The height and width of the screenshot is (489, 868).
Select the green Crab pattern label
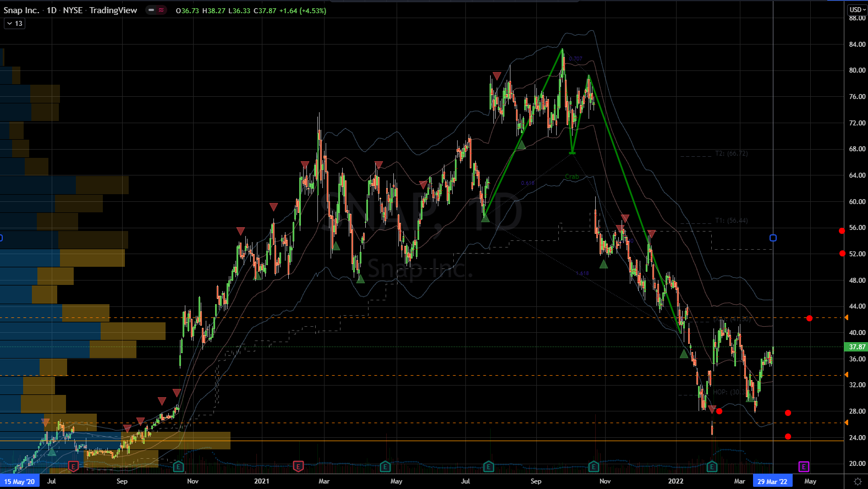point(572,177)
